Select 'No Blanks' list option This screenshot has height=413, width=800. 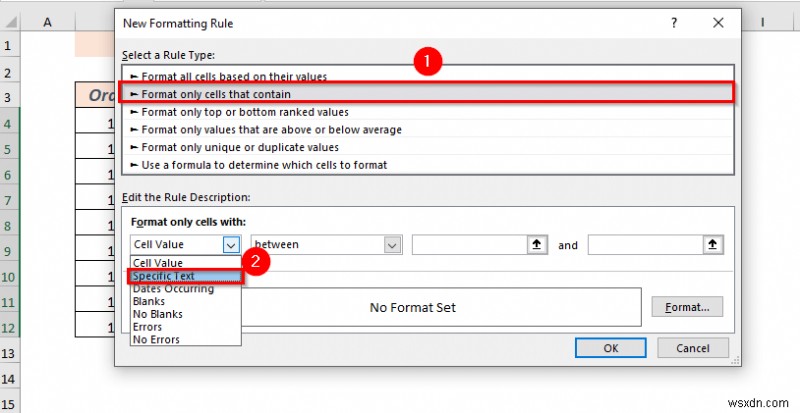tap(157, 314)
